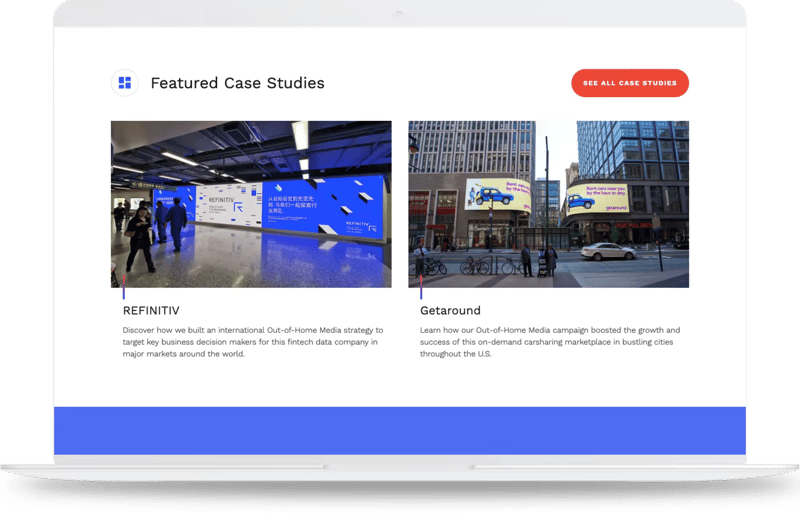Click the Featured Case Studies heading
This screenshot has height=513, width=800.
coord(237,83)
